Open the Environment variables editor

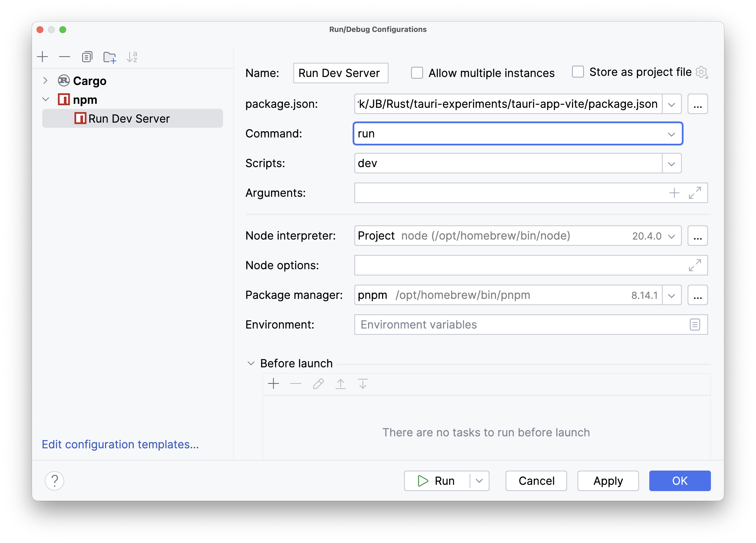pyautogui.click(x=695, y=325)
